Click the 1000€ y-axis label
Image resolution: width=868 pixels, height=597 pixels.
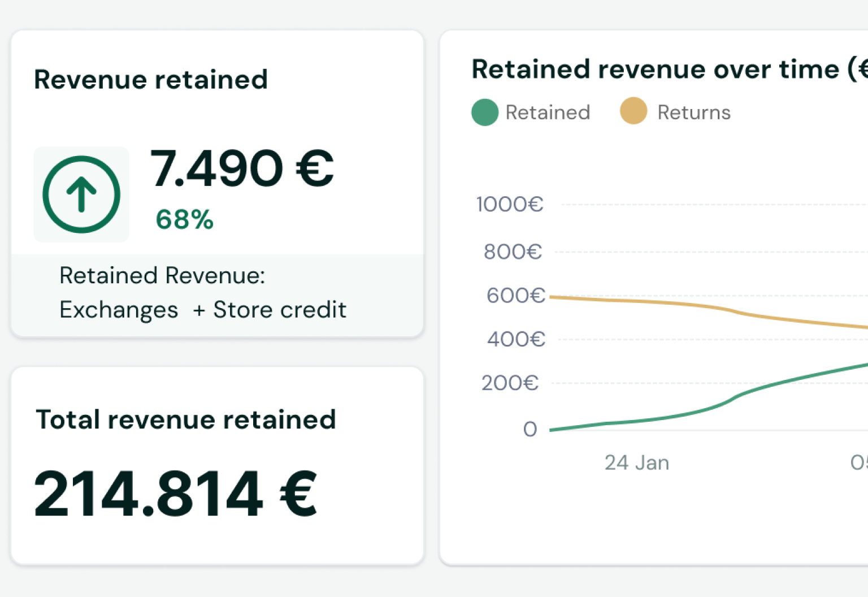(509, 205)
